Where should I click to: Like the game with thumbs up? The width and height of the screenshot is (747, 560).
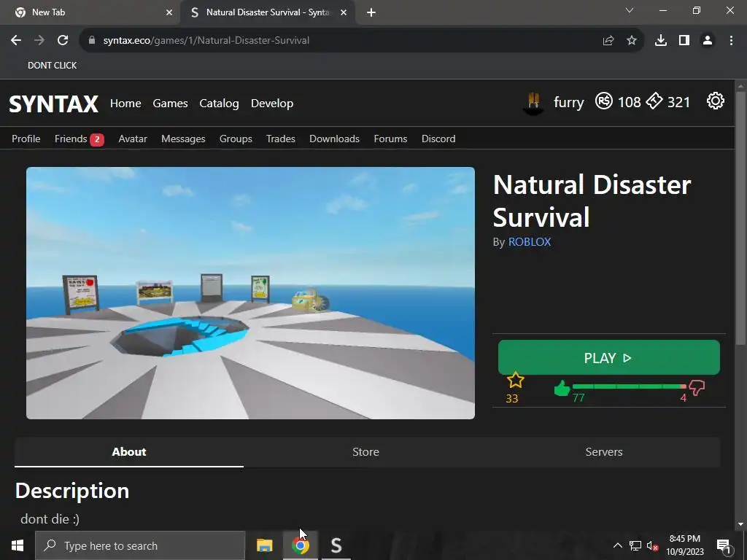click(562, 388)
